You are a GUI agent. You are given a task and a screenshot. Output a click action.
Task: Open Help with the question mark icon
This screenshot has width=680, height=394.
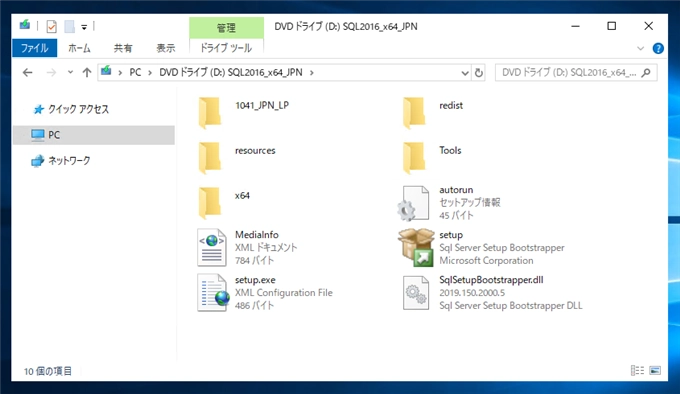coord(658,48)
